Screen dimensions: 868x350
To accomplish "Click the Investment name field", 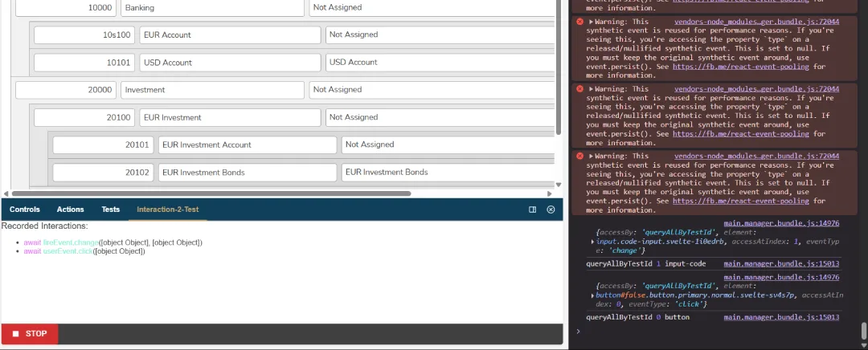I will [212, 90].
